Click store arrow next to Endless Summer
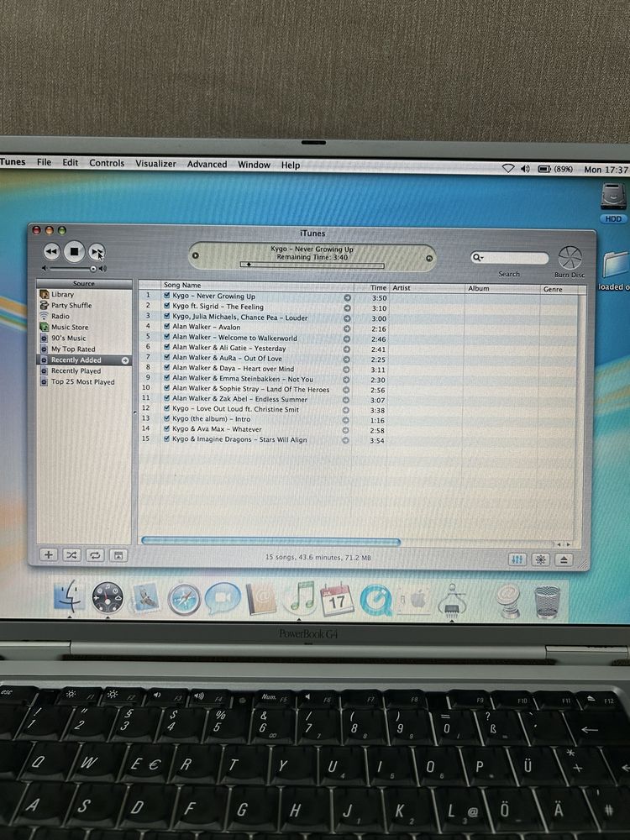Image resolution: width=630 pixels, height=840 pixels. click(x=346, y=400)
